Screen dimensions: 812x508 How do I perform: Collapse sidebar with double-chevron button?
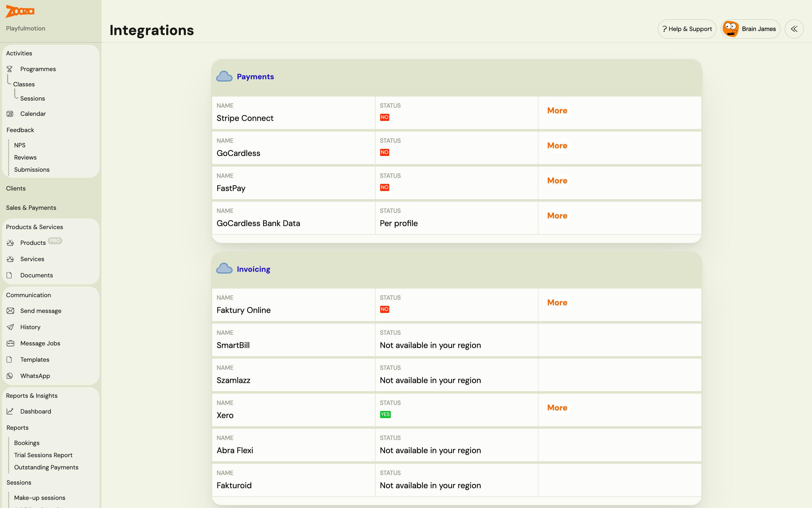point(794,29)
